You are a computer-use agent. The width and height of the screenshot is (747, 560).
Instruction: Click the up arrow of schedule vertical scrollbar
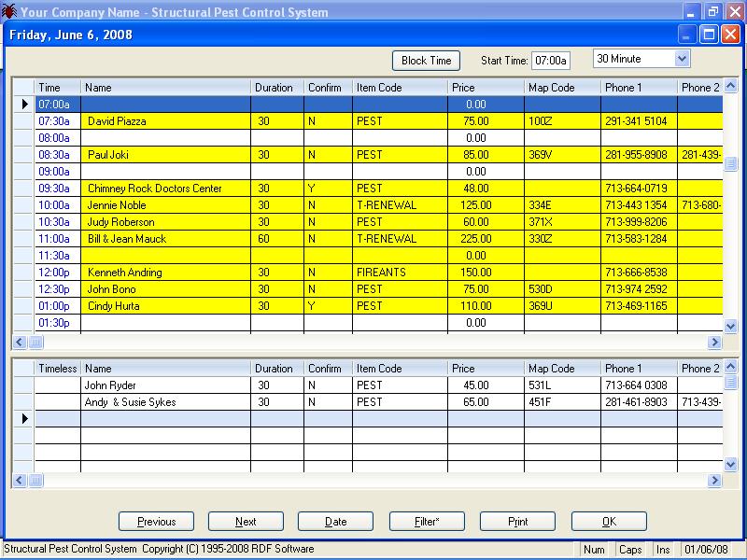tap(730, 86)
